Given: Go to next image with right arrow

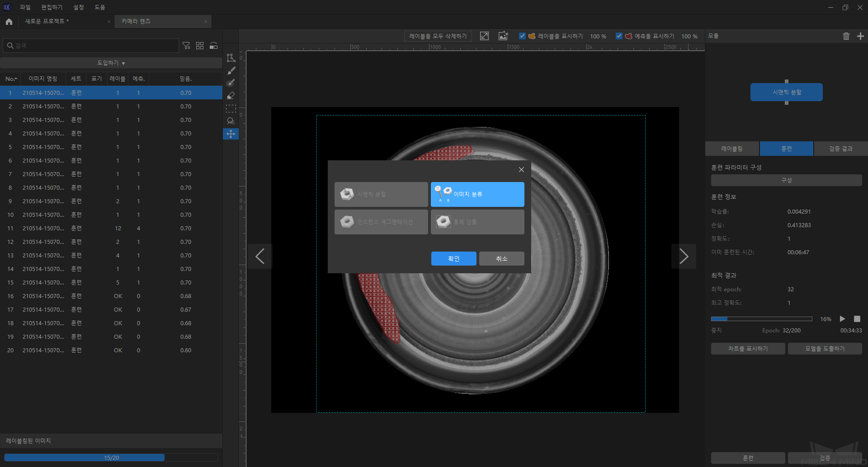Looking at the screenshot, I should coord(684,257).
